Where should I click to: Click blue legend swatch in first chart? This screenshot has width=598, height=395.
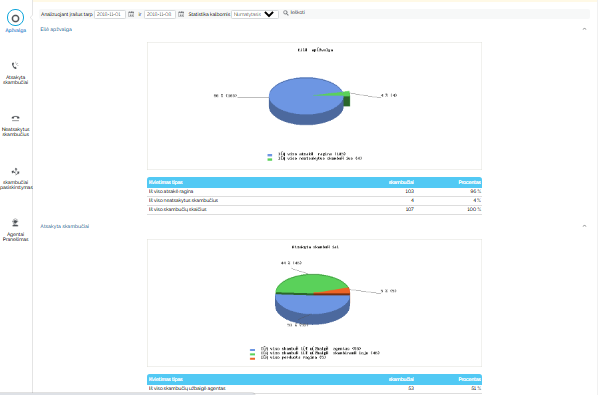[x=270, y=155]
